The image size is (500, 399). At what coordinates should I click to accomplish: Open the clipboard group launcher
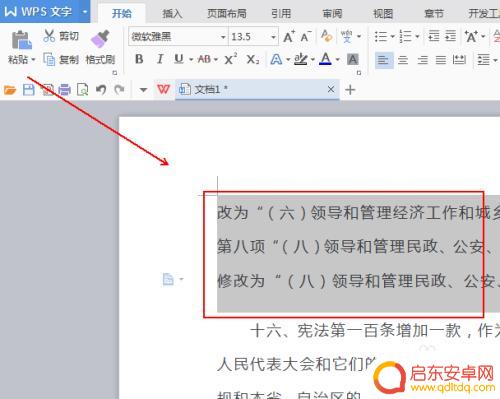[x=115, y=73]
